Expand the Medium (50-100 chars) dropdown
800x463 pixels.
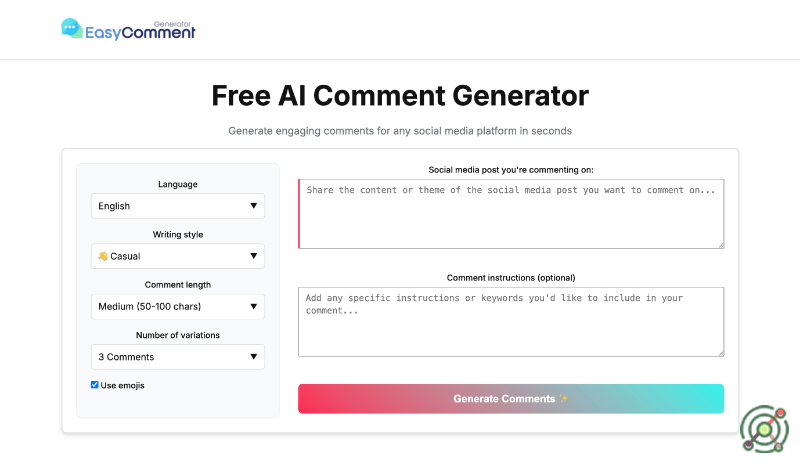tap(170, 306)
